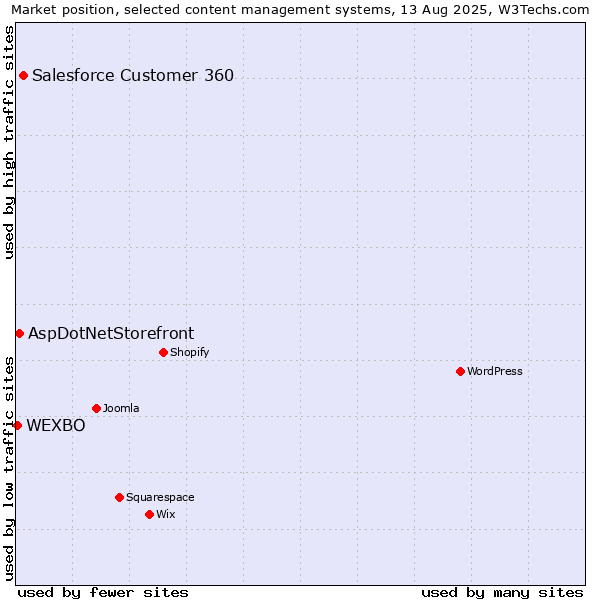This screenshot has height=600, width=600.
Task: Click the 'WordPress' label text
Action: click(495, 371)
